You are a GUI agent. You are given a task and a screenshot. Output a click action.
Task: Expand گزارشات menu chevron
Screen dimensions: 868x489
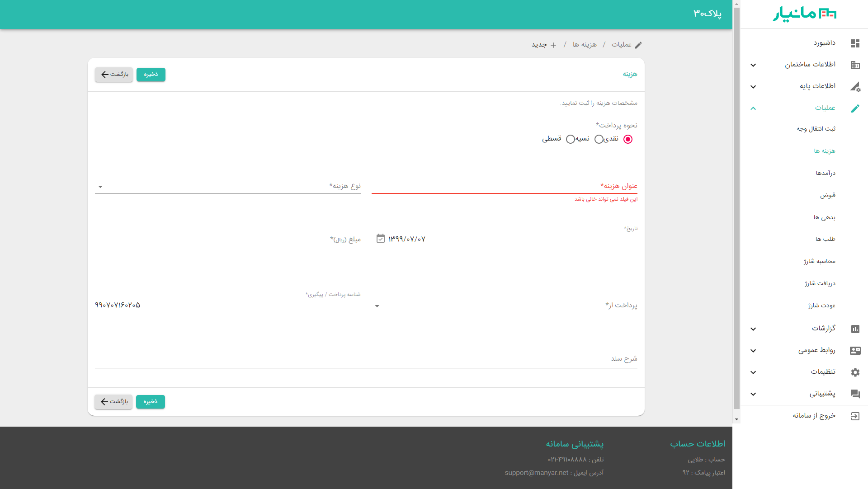tap(753, 329)
